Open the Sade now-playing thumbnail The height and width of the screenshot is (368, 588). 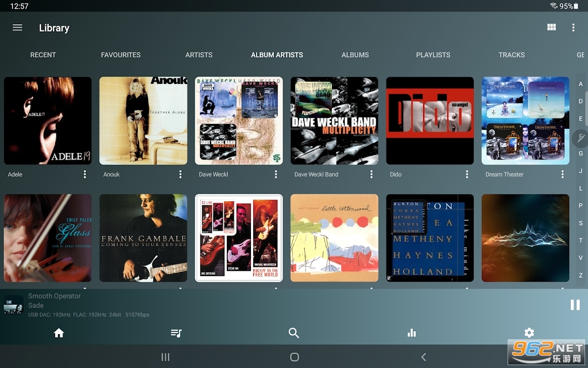[x=14, y=305]
